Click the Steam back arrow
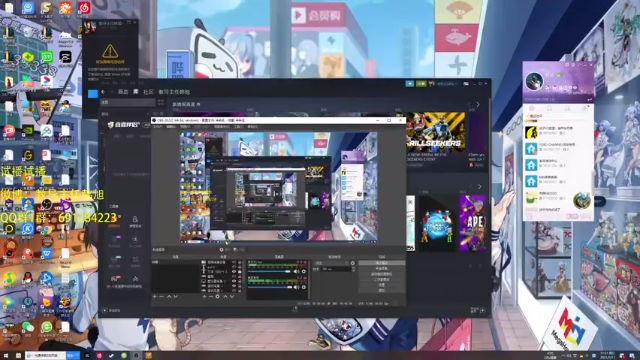The image size is (640, 360). click(103, 92)
